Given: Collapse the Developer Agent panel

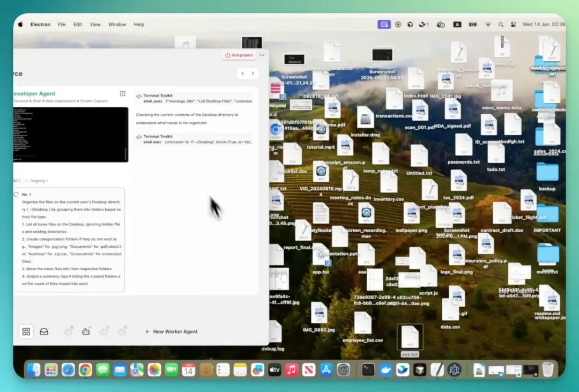Looking at the screenshot, I should [123, 94].
